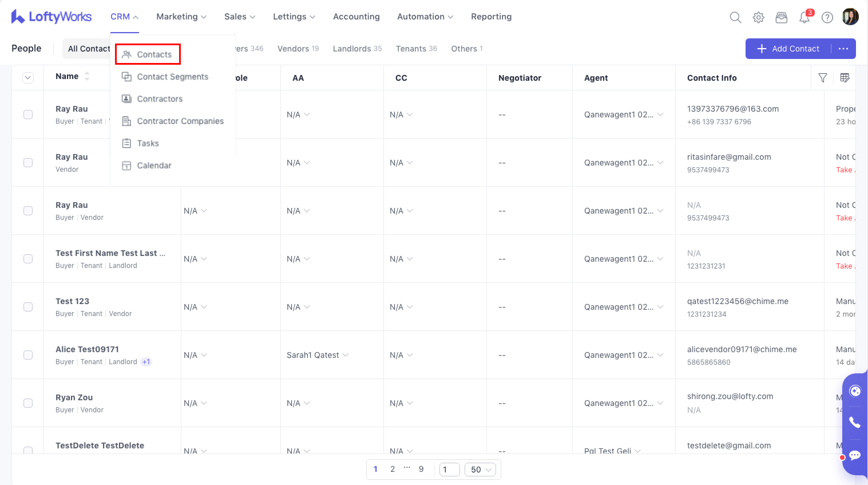The image size is (868, 485).
Task: Click the page number input field
Action: pyautogui.click(x=449, y=470)
